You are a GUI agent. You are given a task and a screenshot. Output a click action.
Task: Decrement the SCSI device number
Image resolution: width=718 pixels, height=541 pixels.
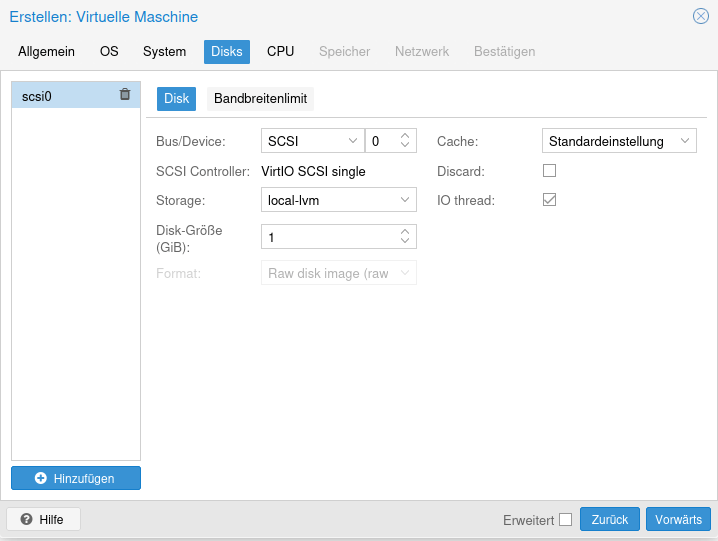coord(405,147)
